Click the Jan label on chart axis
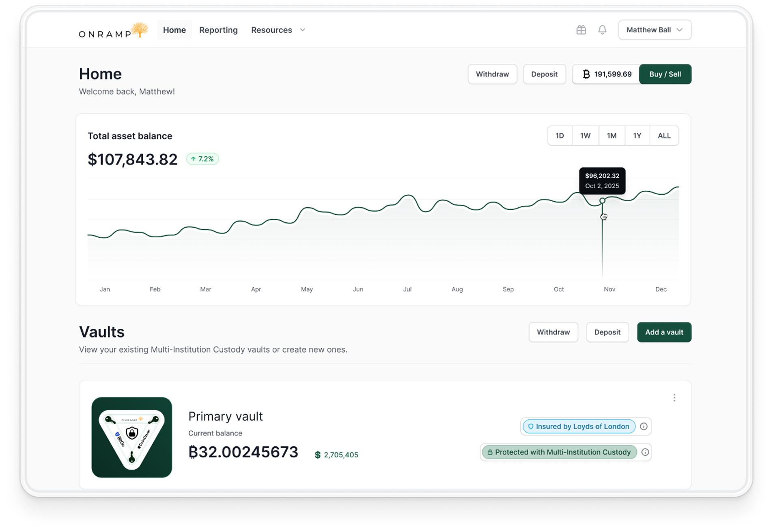Image resolution: width=773 pixels, height=532 pixels. (105, 289)
